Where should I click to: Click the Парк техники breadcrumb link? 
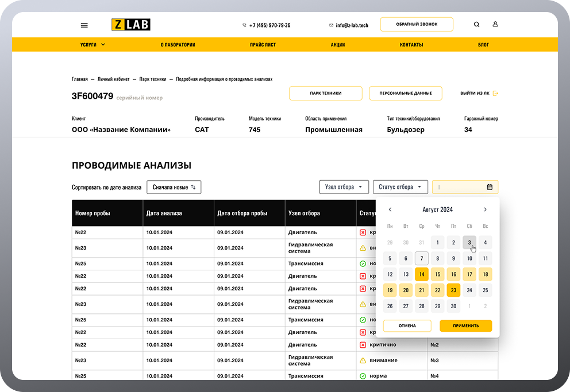[x=152, y=79]
